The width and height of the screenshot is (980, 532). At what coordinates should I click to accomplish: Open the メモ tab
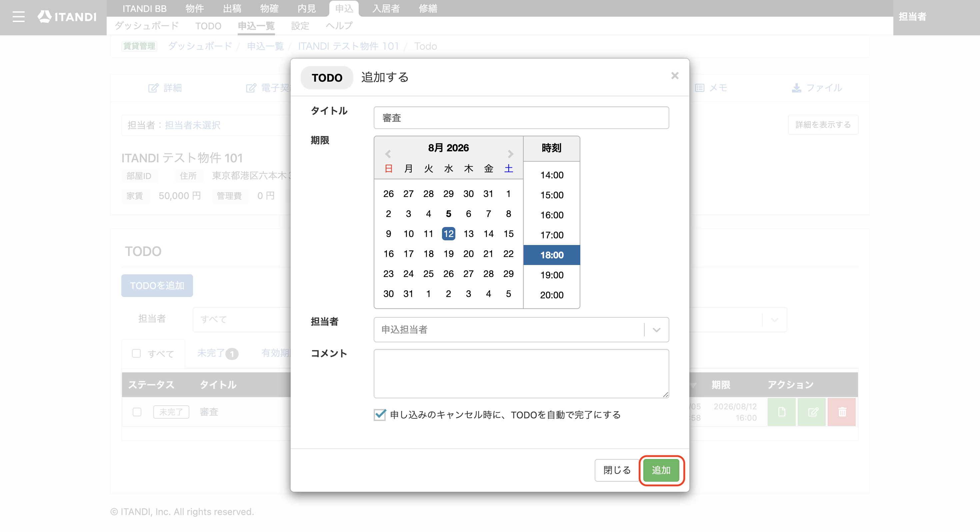[x=711, y=88]
